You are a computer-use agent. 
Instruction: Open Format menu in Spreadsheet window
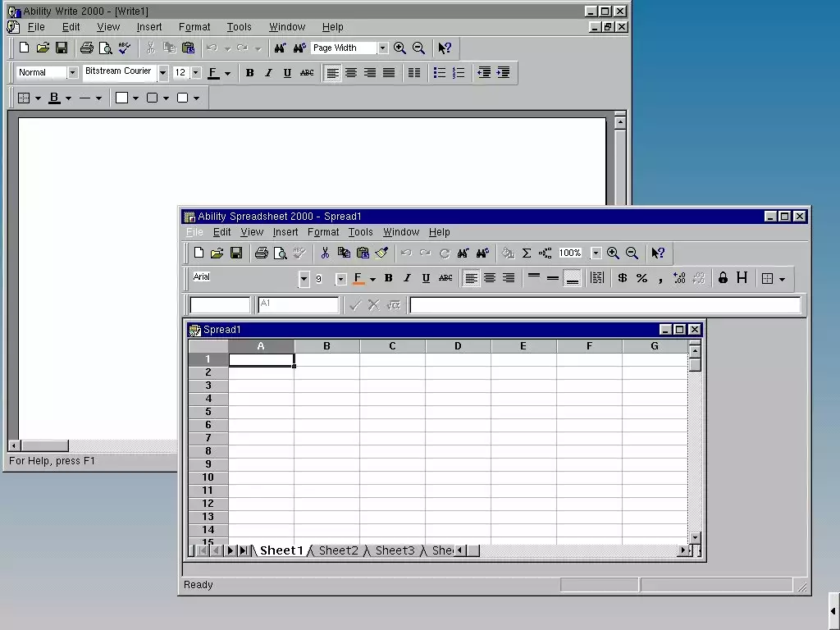click(x=323, y=232)
